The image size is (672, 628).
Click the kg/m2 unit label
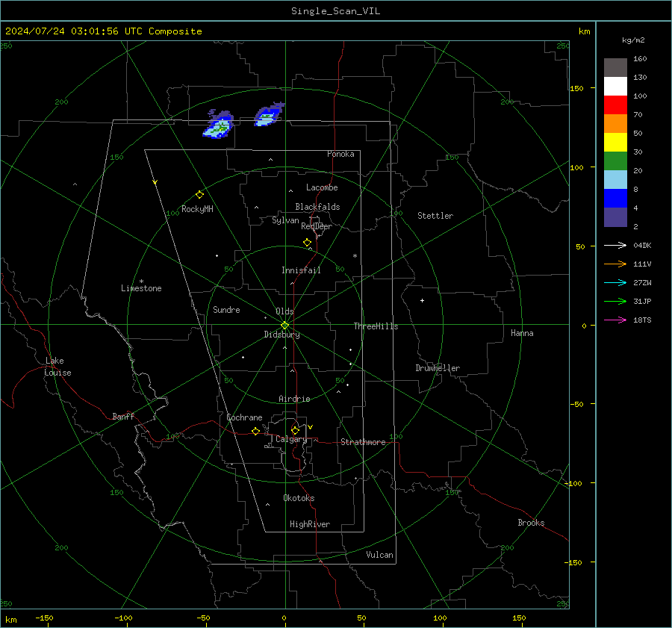click(x=633, y=40)
